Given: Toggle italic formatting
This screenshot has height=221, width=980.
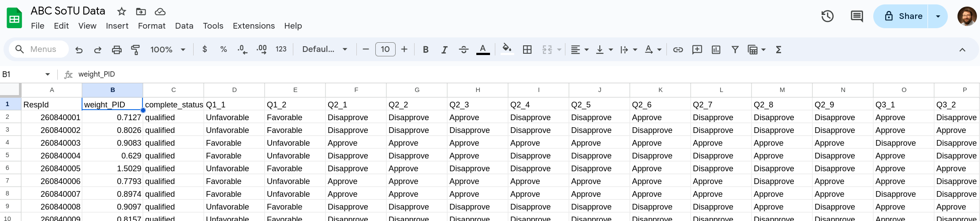Looking at the screenshot, I should [445, 50].
